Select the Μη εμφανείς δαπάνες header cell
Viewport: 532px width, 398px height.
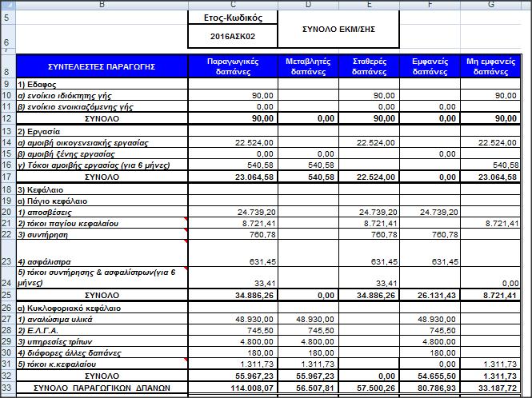coord(490,66)
